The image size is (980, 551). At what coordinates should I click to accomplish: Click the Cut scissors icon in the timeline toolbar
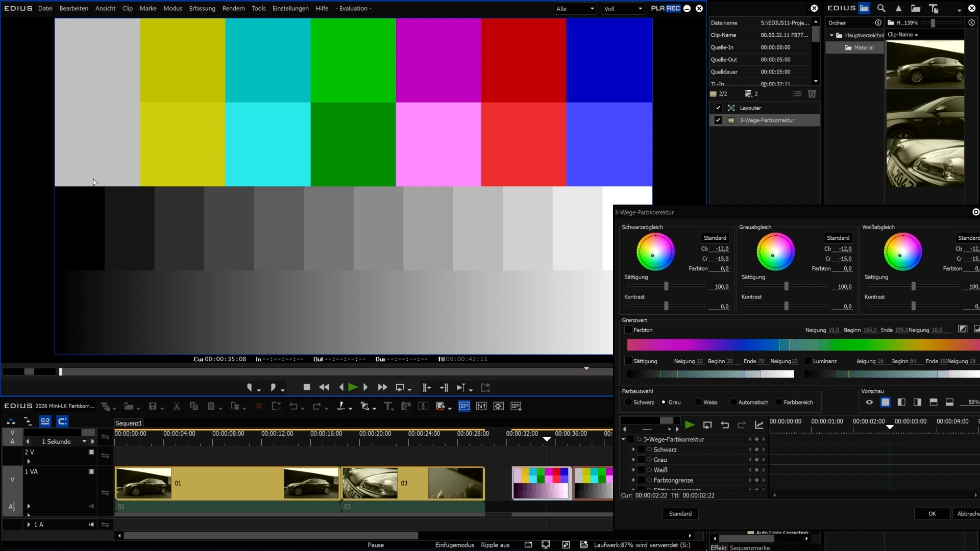[177, 407]
